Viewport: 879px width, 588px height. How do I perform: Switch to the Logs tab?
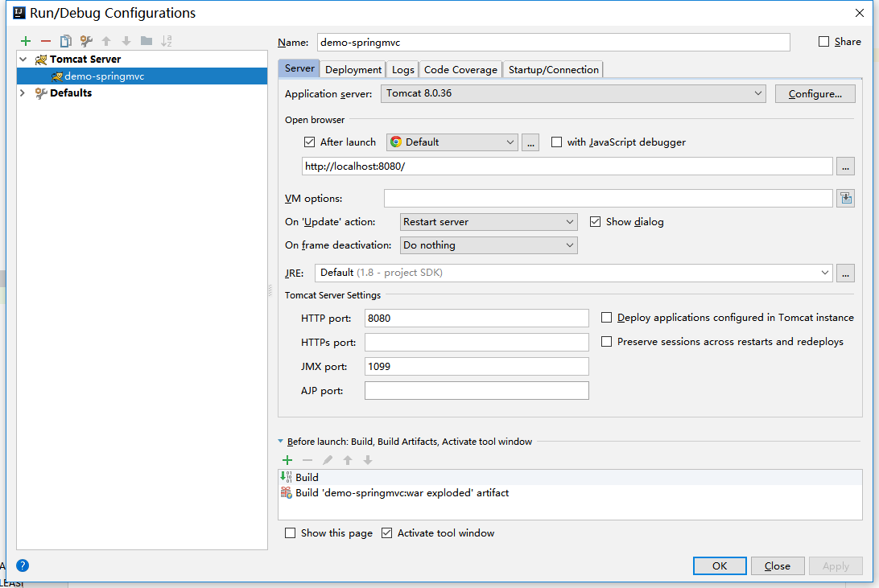(403, 69)
